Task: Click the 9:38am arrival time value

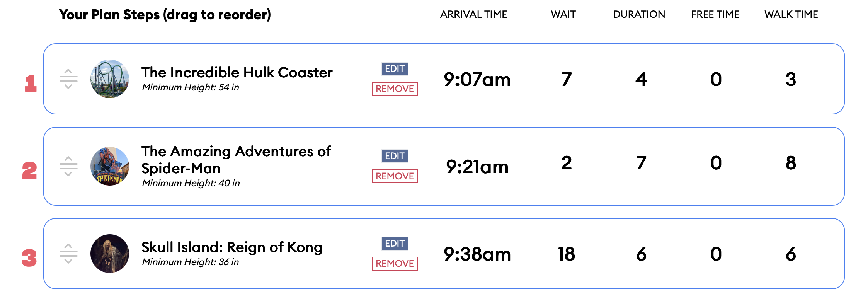Action: tap(477, 254)
